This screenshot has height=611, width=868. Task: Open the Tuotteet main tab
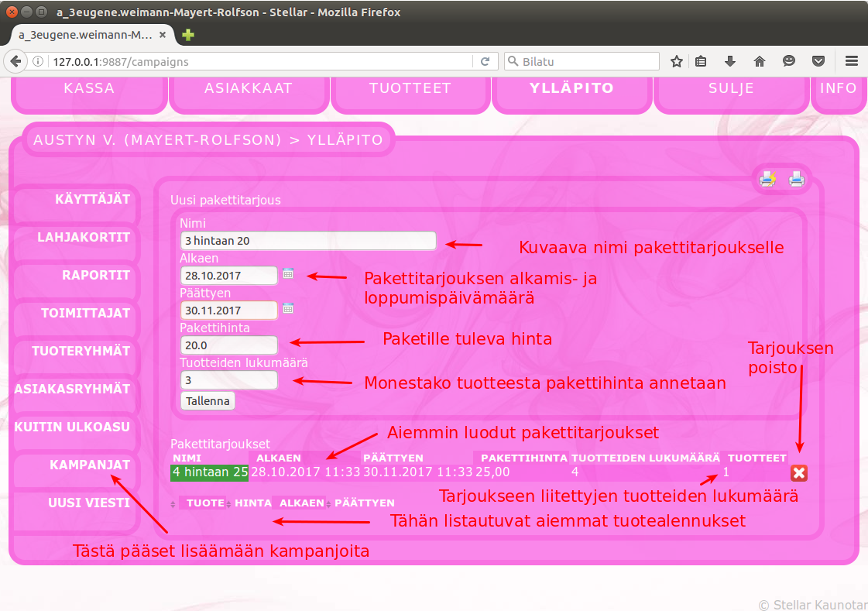point(410,88)
